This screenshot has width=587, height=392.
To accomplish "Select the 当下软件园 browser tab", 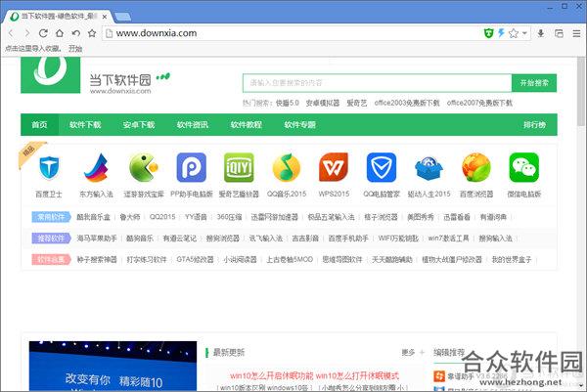I will (58, 16).
